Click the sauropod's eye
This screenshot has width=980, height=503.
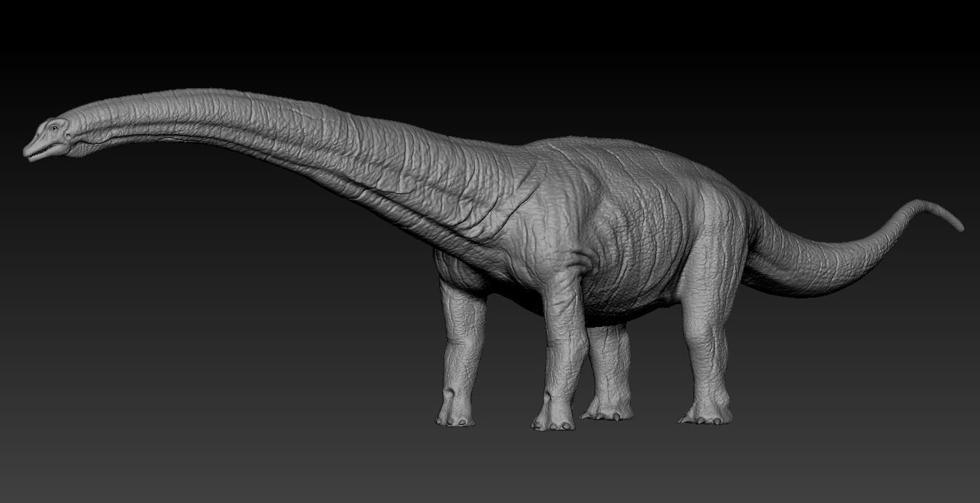click(54, 129)
